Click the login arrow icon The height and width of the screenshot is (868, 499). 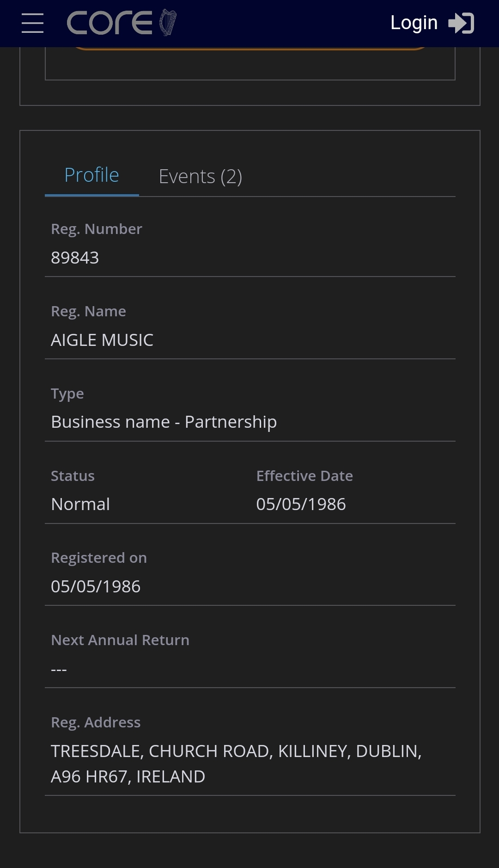pyautogui.click(x=461, y=23)
